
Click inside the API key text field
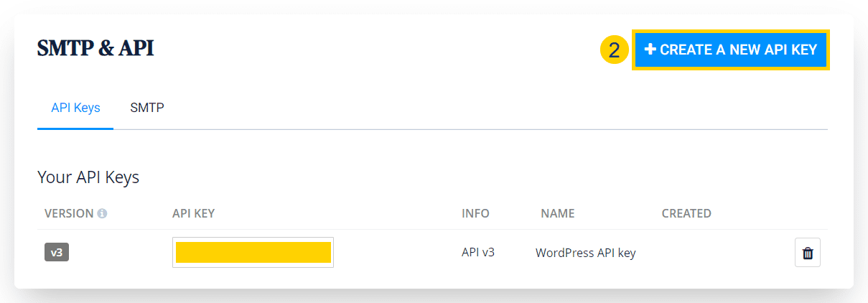(253, 253)
